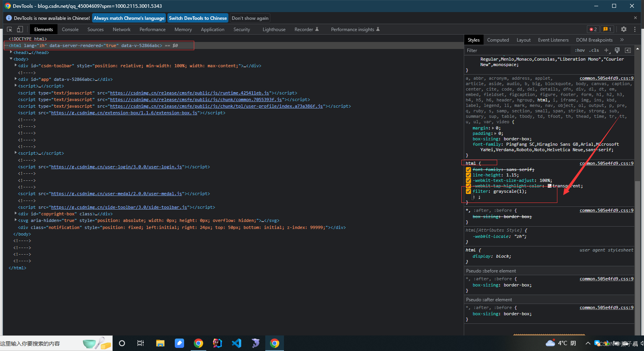Screen dimensions: 644x351
Task: Click the Styles pane scrollbar up arrow
Action: [x=637, y=49]
